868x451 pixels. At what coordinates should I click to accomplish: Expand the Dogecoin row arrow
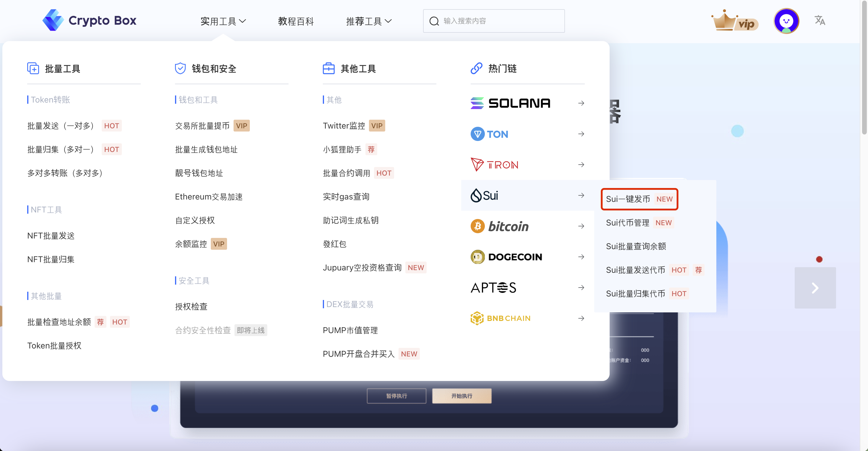[581, 257]
